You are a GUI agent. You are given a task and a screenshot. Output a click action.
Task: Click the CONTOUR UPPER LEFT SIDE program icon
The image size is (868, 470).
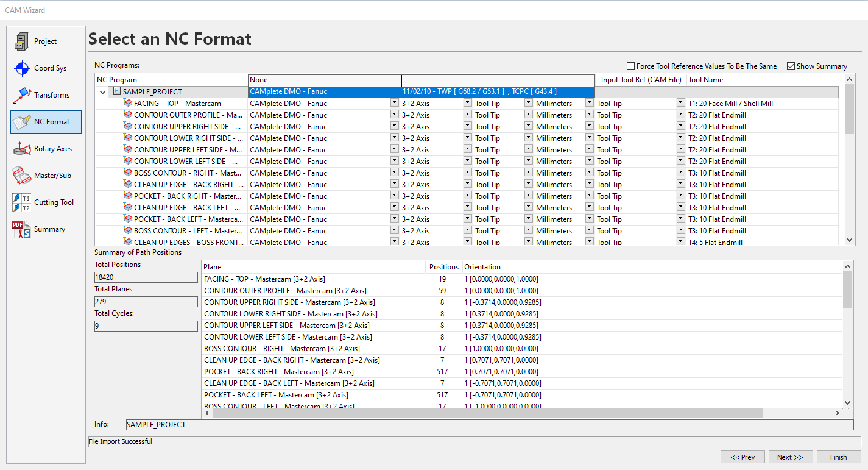(128, 149)
